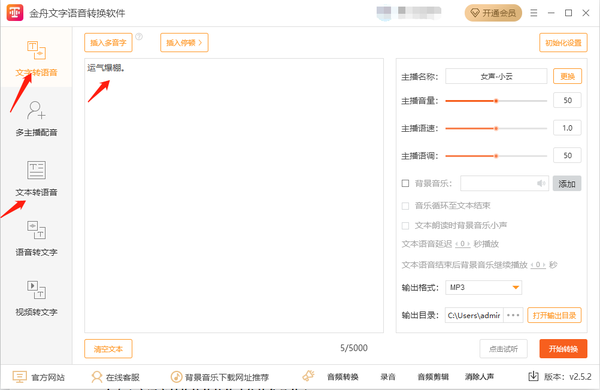The width and height of the screenshot is (600, 390).
Task: Adjust the 主播音量 slider
Action: tap(496, 101)
